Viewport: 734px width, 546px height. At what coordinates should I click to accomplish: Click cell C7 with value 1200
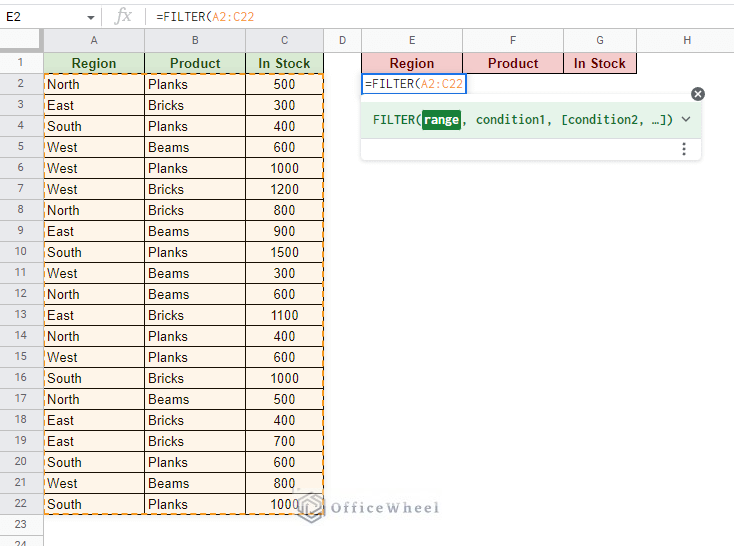(284, 190)
